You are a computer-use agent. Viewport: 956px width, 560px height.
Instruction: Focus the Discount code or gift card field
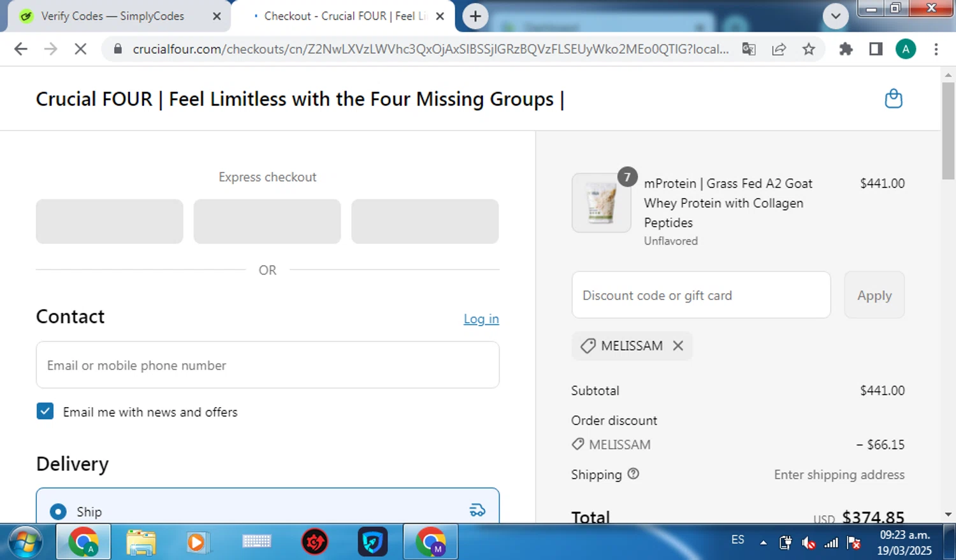[x=701, y=295]
